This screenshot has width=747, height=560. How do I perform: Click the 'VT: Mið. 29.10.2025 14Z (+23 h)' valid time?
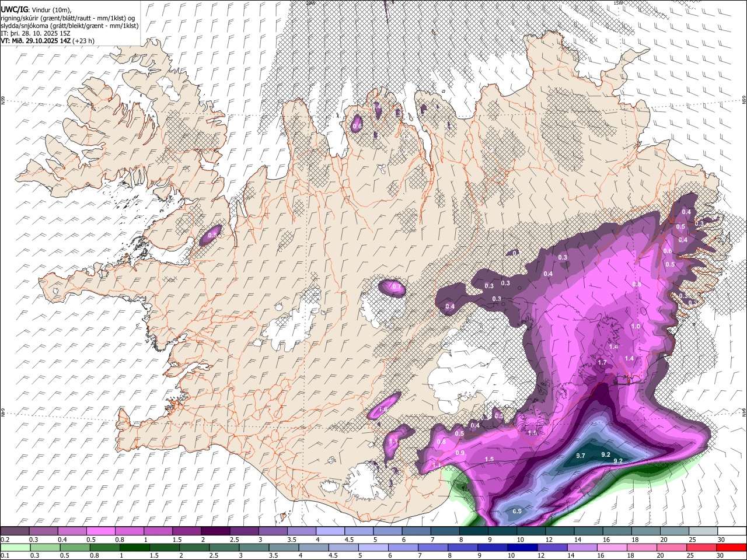tap(48, 41)
